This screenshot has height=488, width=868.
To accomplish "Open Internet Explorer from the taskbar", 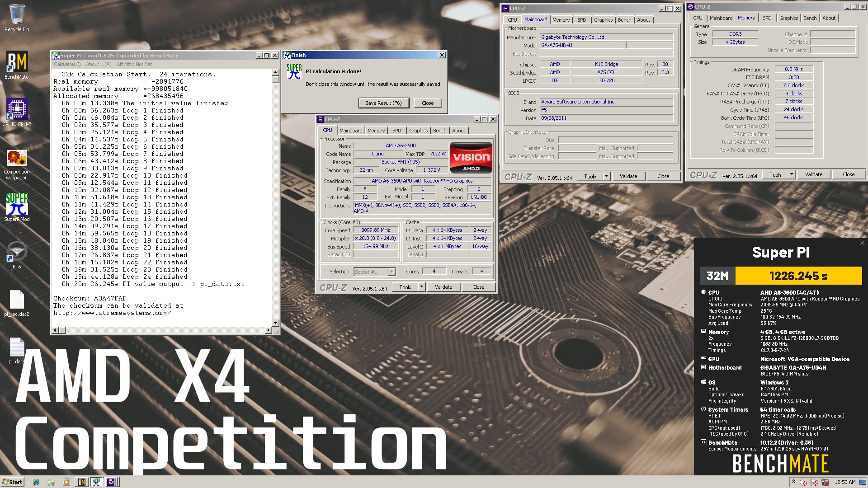I will click(36, 482).
